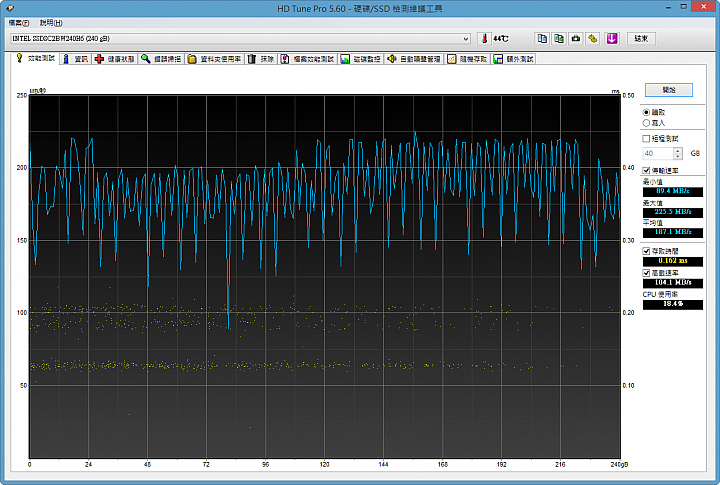Image resolution: width=720 pixels, height=485 pixels.
Task: Click the copy screenshot to clipboard icon
Action: coord(559,38)
